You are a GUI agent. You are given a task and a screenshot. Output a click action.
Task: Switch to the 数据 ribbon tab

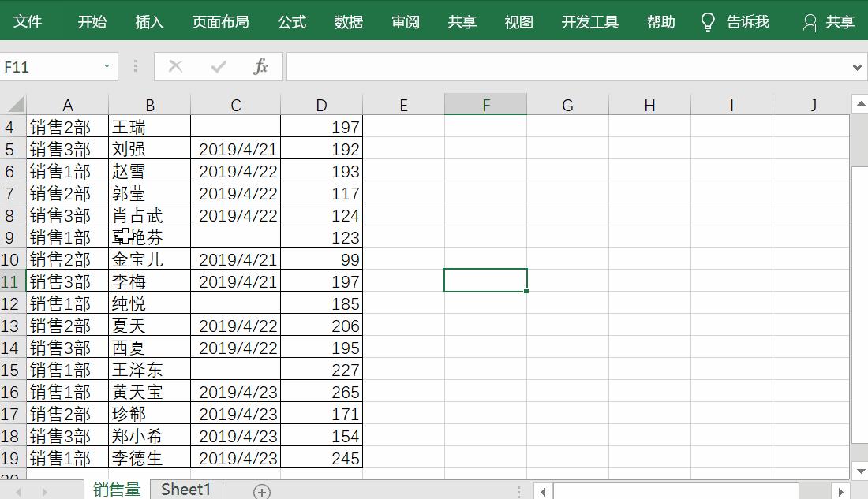pyautogui.click(x=347, y=21)
